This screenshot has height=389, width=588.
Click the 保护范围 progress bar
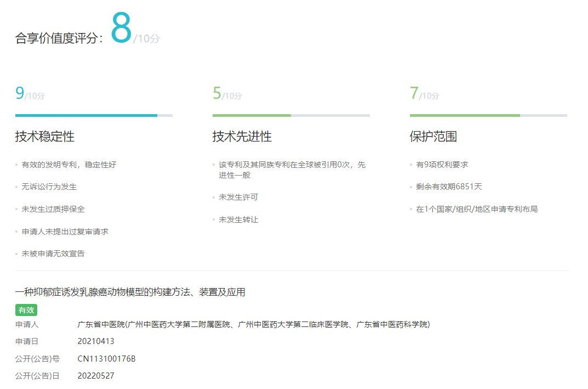click(x=465, y=115)
